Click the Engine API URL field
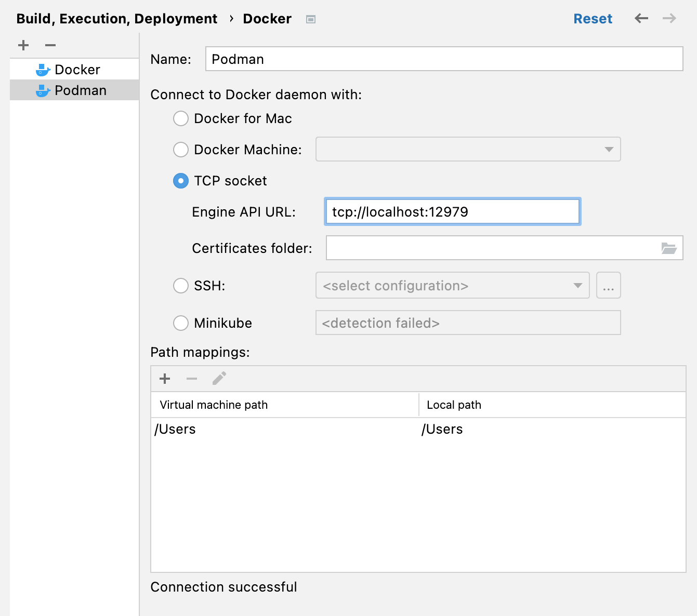Screen dimensions: 697x616 coord(453,211)
